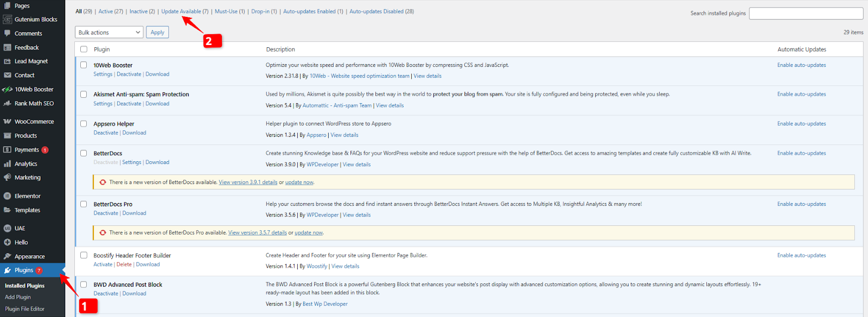Open 10Web Booster sidebar icon
This screenshot has height=317, width=868.
(x=8, y=90)
